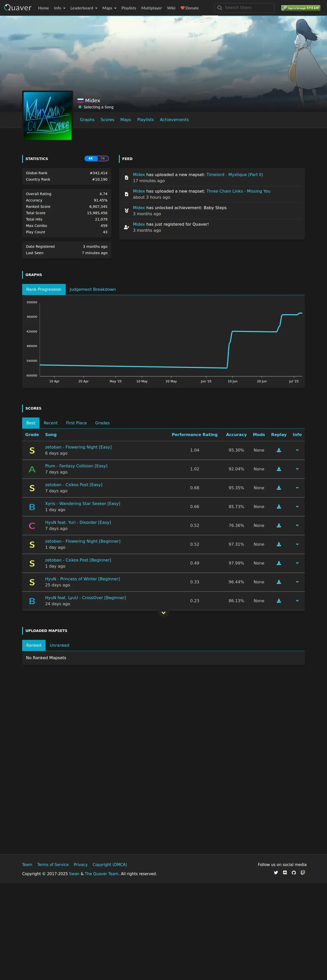Screen dimensions: 327x980
Task: Click the Performance Rating column header
Action: 195,435
